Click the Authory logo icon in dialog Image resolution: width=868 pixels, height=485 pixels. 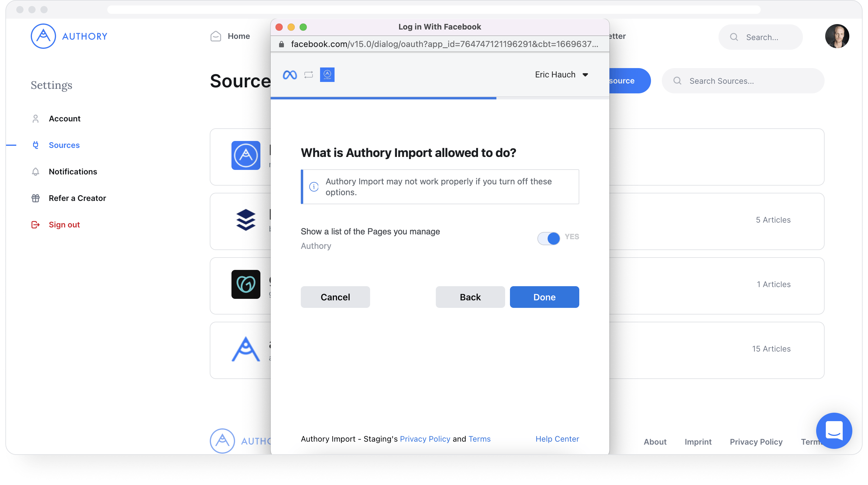tap(327, 74)
